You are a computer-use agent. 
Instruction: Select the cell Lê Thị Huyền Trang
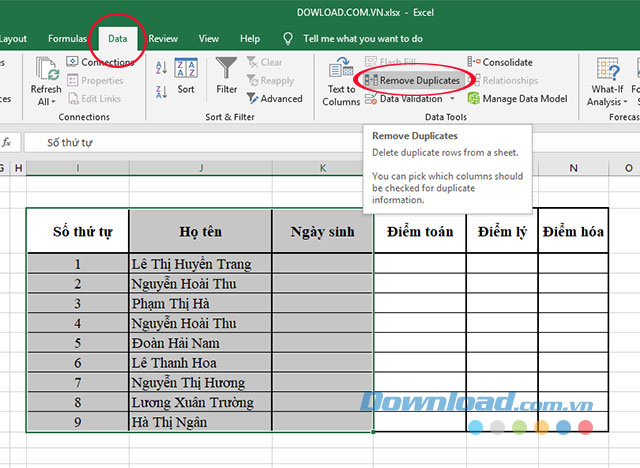(200, 264)
